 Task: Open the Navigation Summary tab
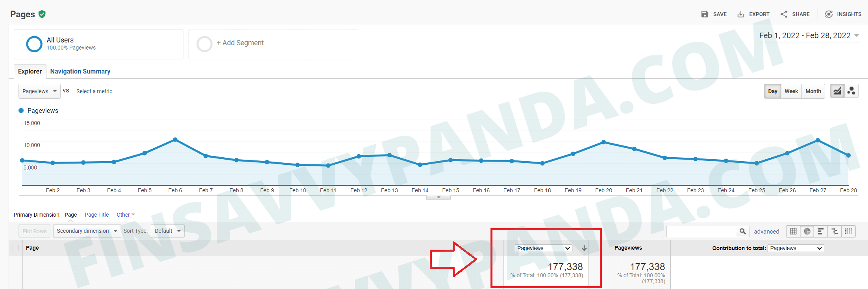pos(80,71)
